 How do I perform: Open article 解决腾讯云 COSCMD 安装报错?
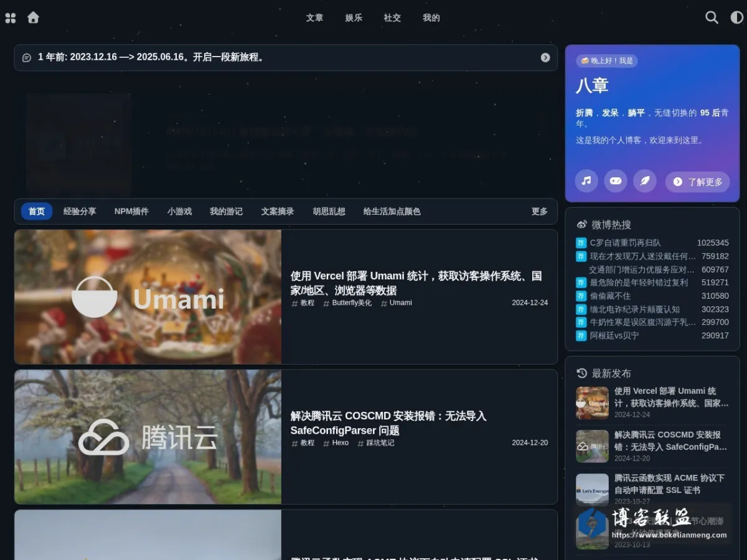pyautogui.click(x=388, y=423)
